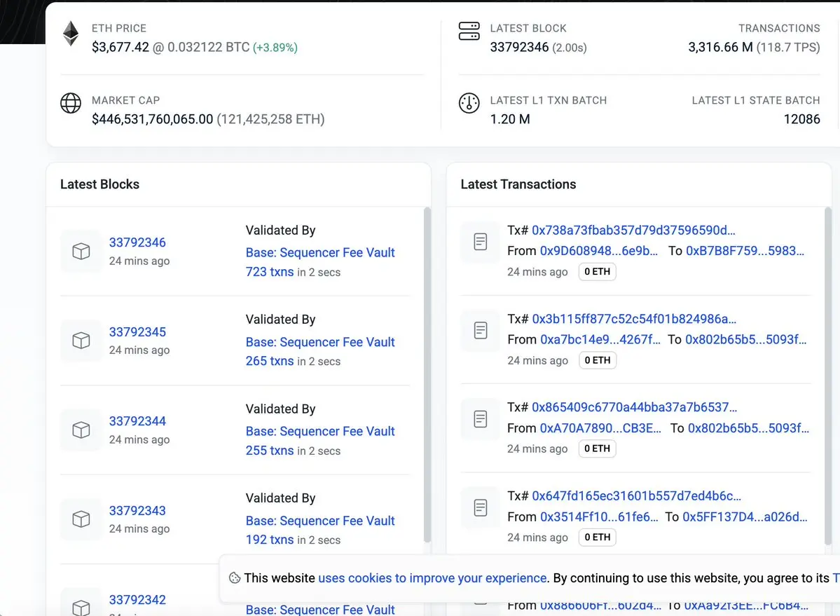Click the gauge icon beside Latest L1 Txn Batch
840x616 pixels.
(469, 103)
